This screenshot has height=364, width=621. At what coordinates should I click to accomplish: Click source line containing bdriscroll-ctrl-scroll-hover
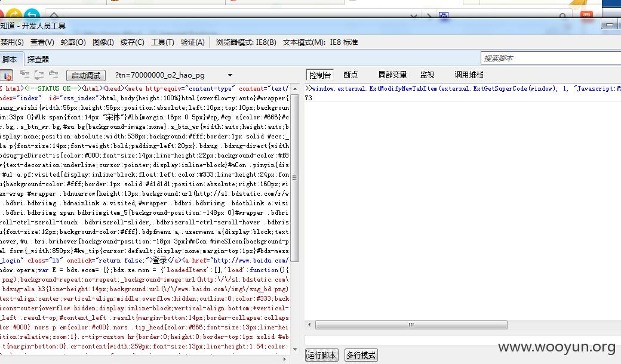click(145, 223)
